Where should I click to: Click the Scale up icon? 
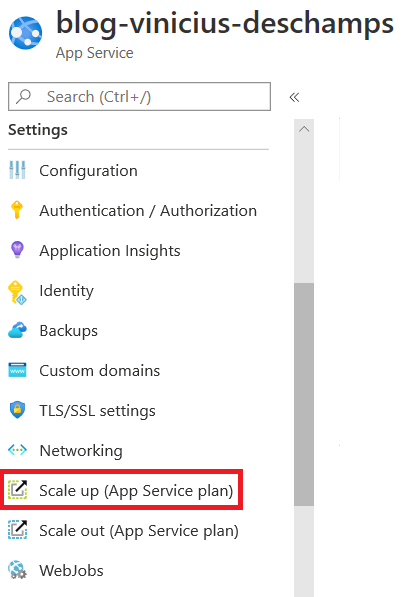pos(18,490)
